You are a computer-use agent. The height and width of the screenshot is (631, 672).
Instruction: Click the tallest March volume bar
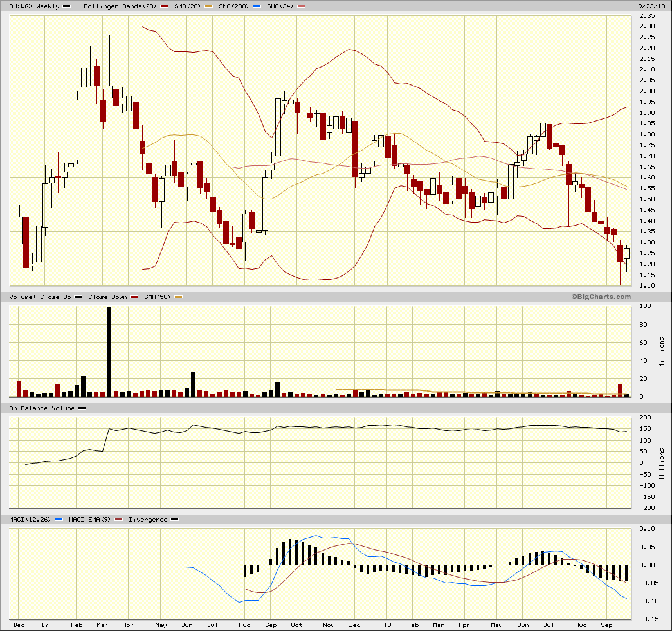tap(109, 351)
